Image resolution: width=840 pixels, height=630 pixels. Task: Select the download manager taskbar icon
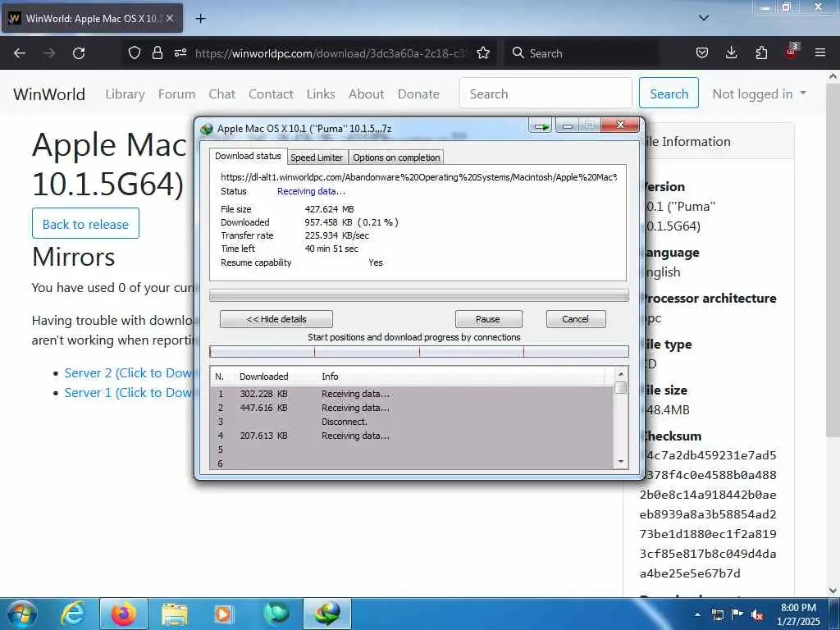(x=327, y=614)
